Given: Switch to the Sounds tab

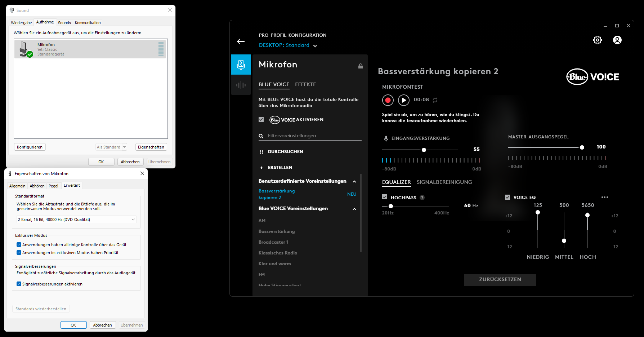Looking at the screenshot, I should pyautogui.click(x=64, y=23).
